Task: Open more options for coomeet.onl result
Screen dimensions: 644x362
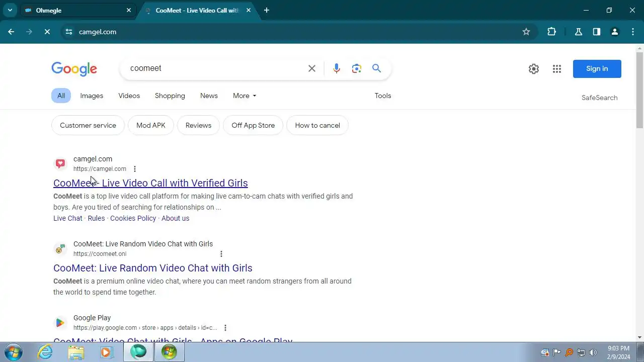Action: click(221, 254)
